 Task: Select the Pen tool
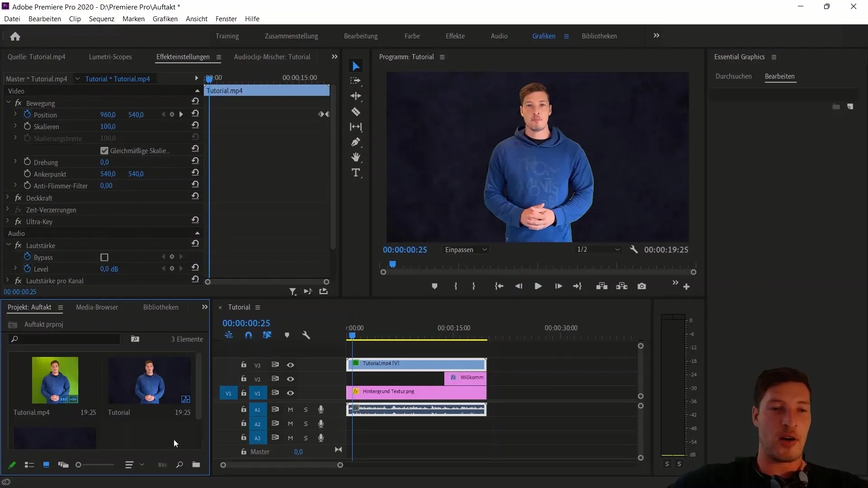click(356, 142)
